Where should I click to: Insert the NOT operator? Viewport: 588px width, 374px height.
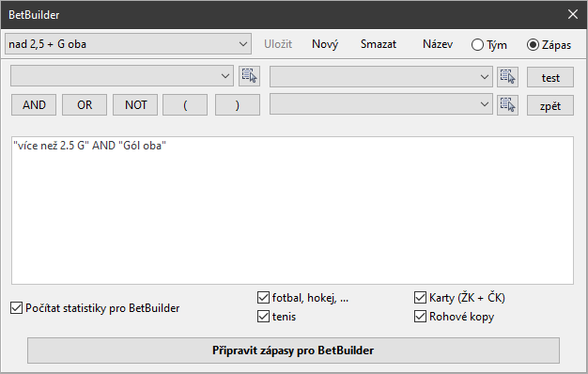pos(135,104)
